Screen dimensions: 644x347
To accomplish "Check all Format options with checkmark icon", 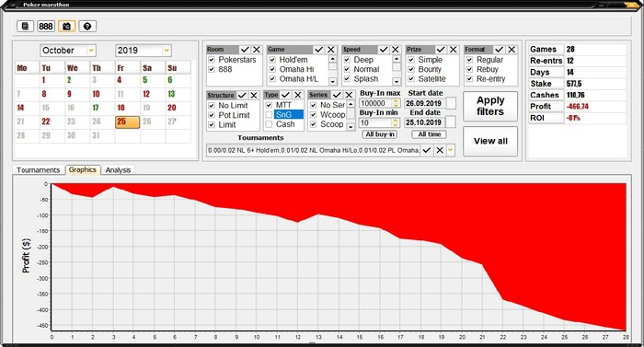I will pos(499,50).
